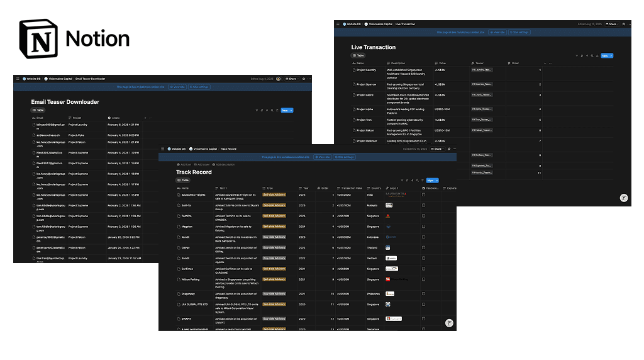Open Saurashtra logo image in Track Record
Image resolution: width=644 pixels, height=360 pixels.
[396, 194]
